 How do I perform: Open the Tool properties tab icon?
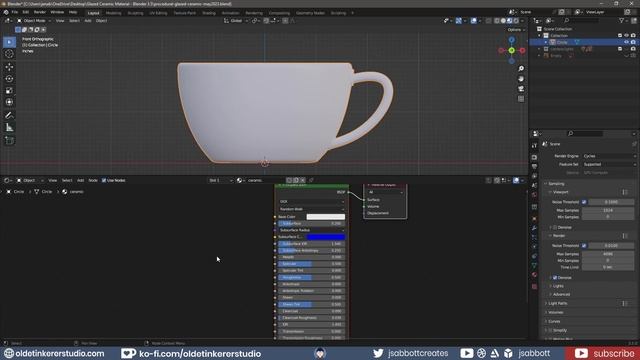click(534, 146)
